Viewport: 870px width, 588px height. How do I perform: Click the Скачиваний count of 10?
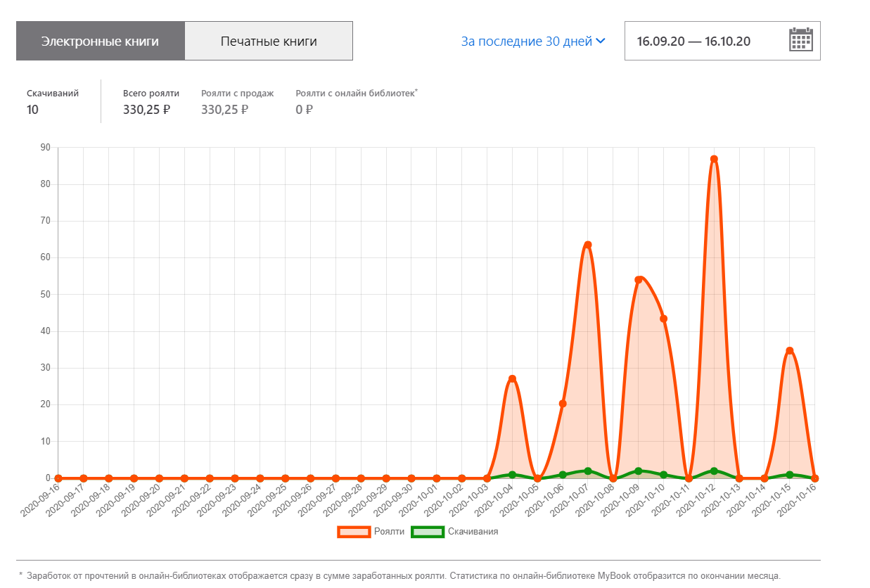(32, 109)
